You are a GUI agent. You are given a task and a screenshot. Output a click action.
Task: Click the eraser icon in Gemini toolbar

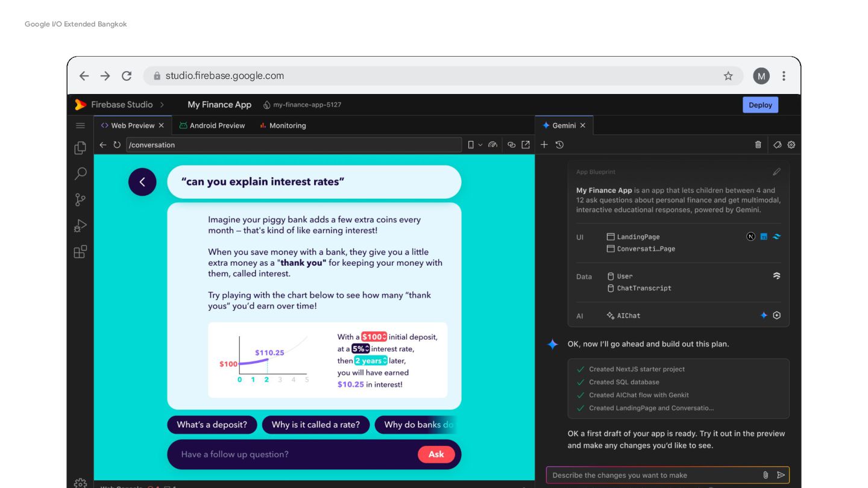tap(778, 145)
